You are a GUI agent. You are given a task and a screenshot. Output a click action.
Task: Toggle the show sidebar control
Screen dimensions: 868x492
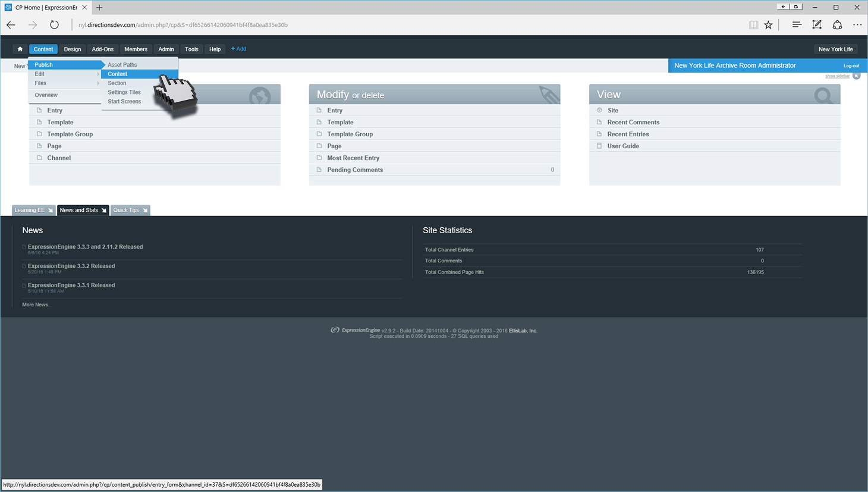coord(837,76)
